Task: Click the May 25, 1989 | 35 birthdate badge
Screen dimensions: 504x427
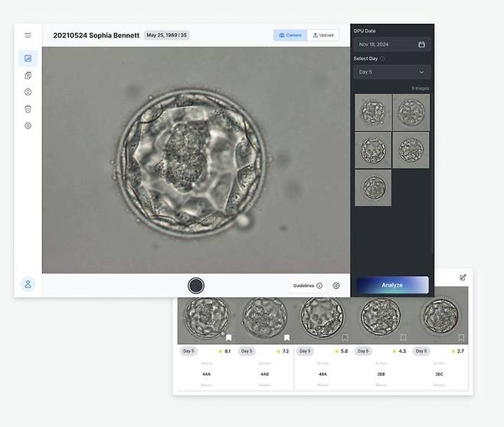Action: point(166,35)
